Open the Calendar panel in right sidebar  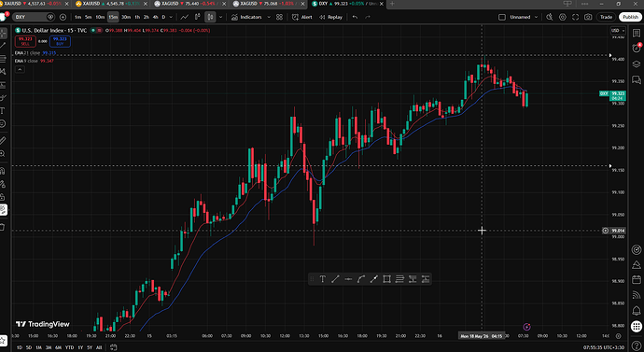[x=637, y=280]
